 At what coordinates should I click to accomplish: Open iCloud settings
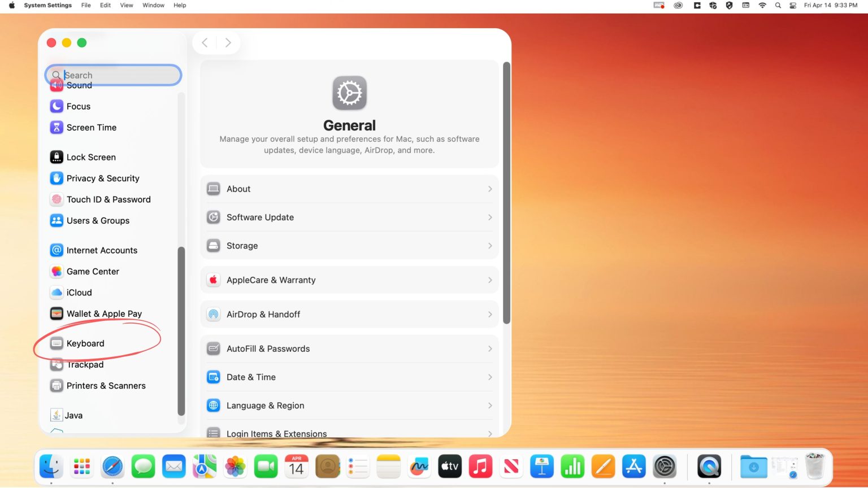pyautogui.click(x=79, y=293)
